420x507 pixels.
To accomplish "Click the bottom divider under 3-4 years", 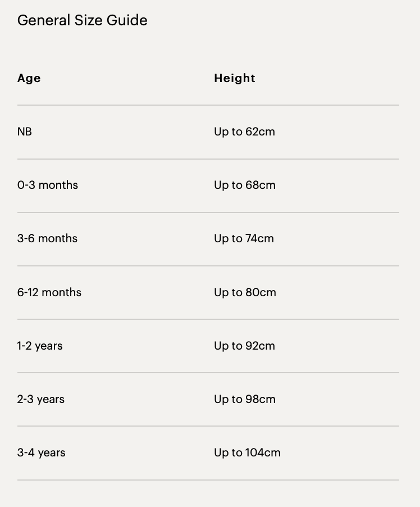I will (208, 480).
